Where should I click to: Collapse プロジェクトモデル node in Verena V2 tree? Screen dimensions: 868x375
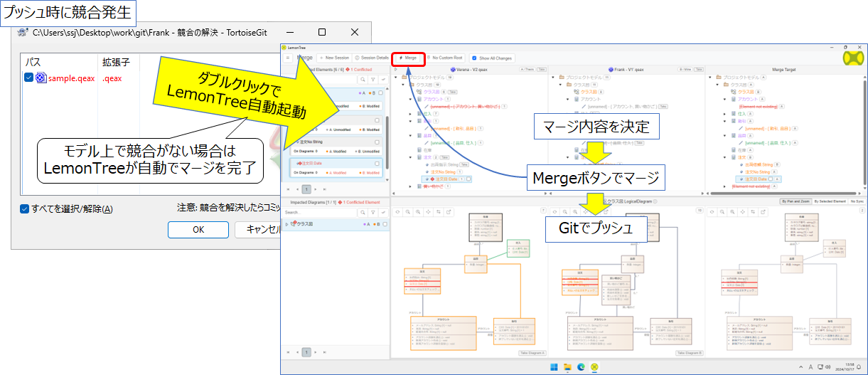pyautogui.click(x=395, y=76)
